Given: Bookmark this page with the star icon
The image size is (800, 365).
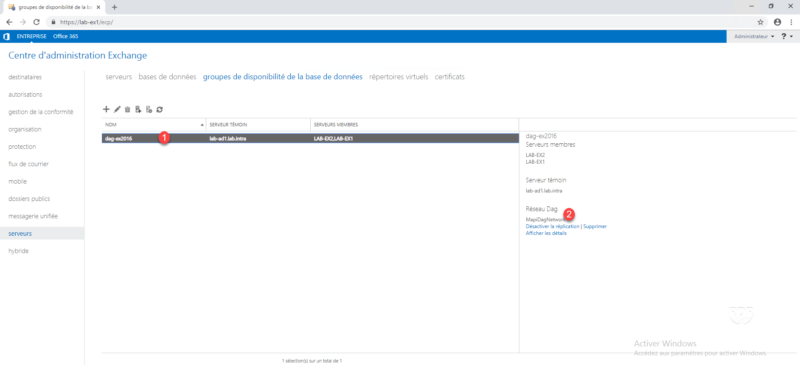Looking at the screenshot, I should (x=760, y=22).
